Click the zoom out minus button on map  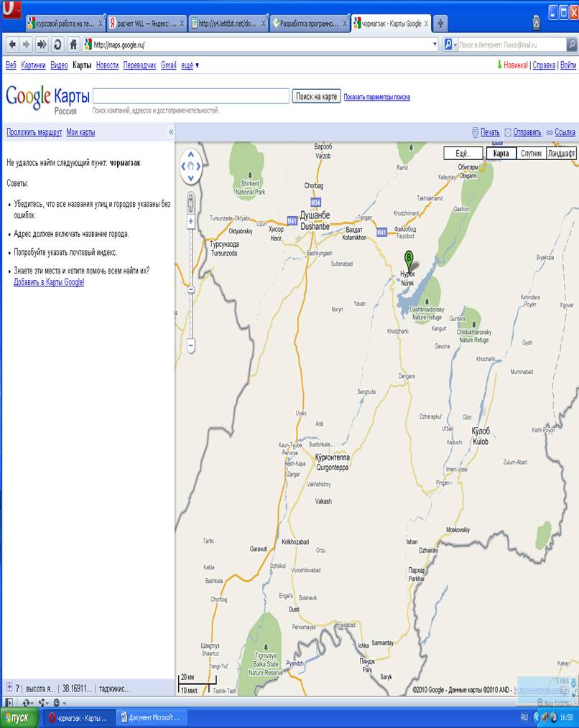click(x=191, y=346)
